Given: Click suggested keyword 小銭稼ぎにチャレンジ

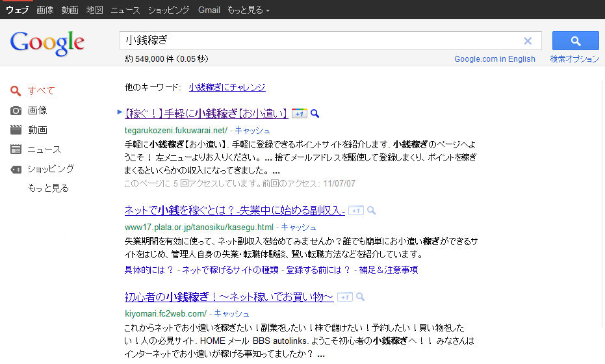Looking at the screenshot, I should [227, 88].
